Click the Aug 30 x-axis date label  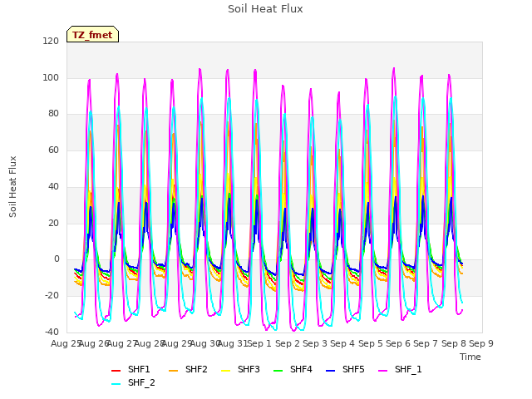coord(204,343)
